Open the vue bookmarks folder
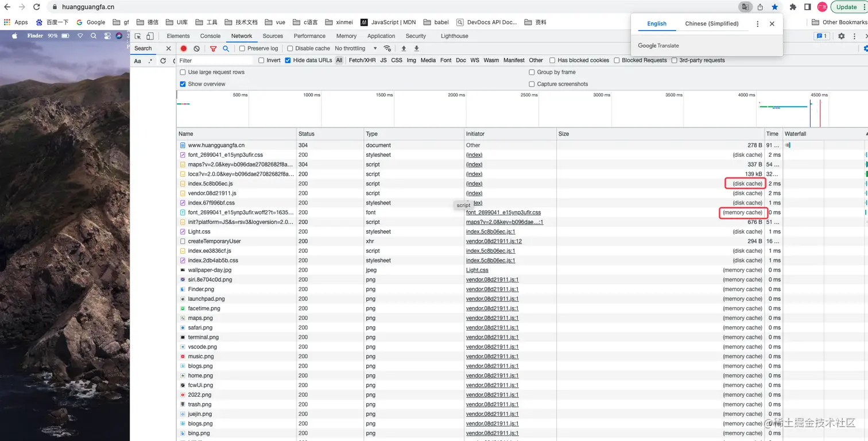Image resolution: width=868 pixels, height=441 pixels. (275, 22)
